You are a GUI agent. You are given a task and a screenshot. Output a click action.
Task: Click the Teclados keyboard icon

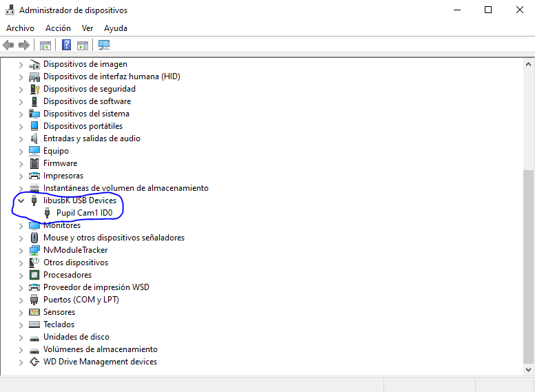[x=34, y=324]
